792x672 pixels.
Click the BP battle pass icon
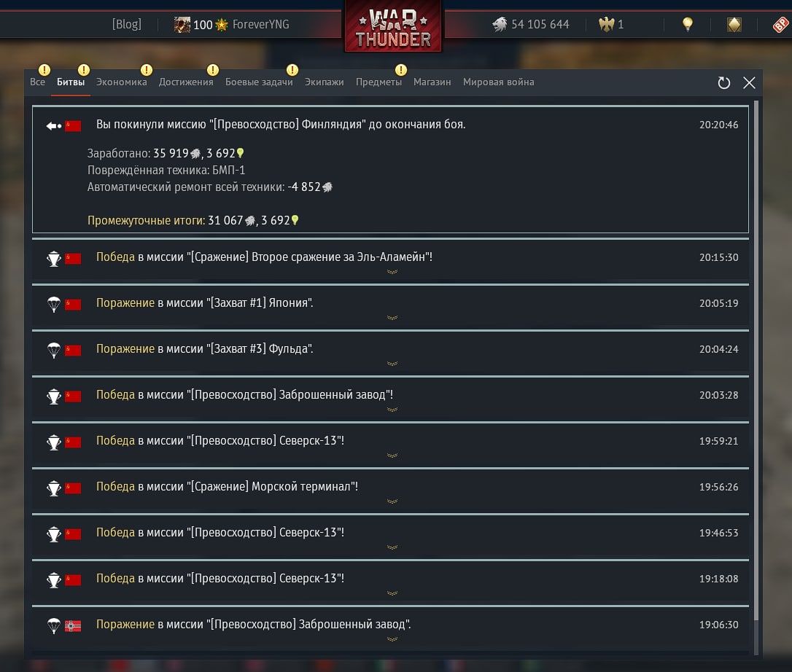[x=781, y=24]
